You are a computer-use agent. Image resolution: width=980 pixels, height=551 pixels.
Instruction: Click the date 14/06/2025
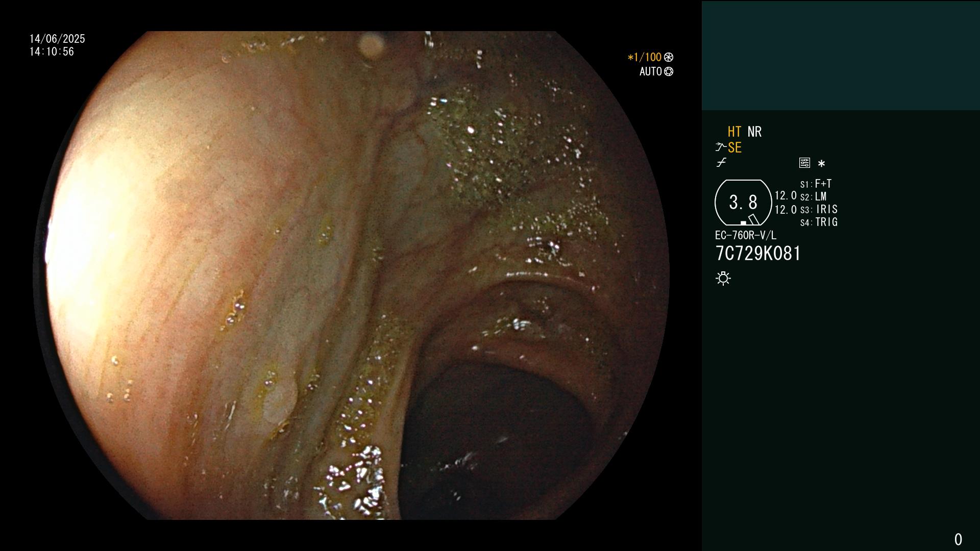click(x=57, y=39)
